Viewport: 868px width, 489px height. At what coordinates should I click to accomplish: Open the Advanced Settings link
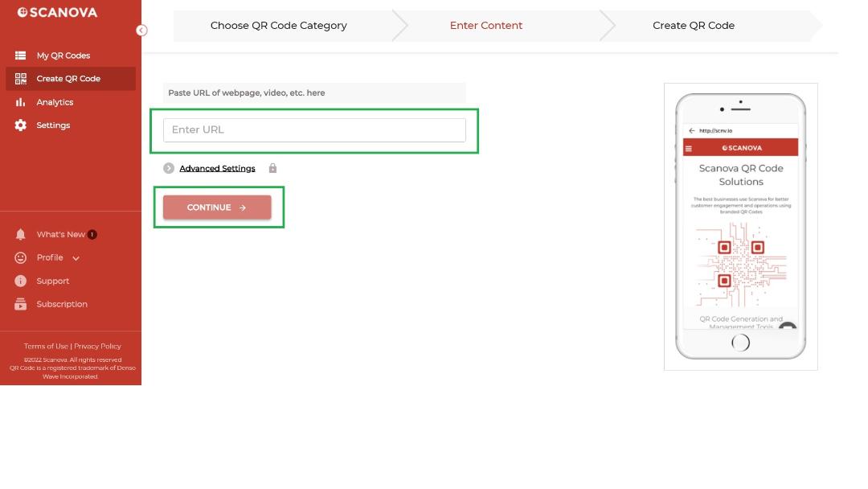pyautogui.click(x=217, y=168)
